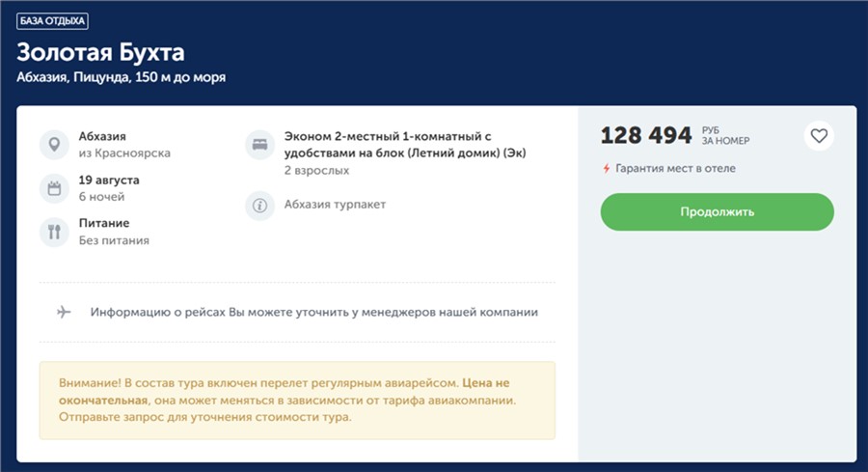
Task: Click the heart favorite icon
Action: pos(819,136)
